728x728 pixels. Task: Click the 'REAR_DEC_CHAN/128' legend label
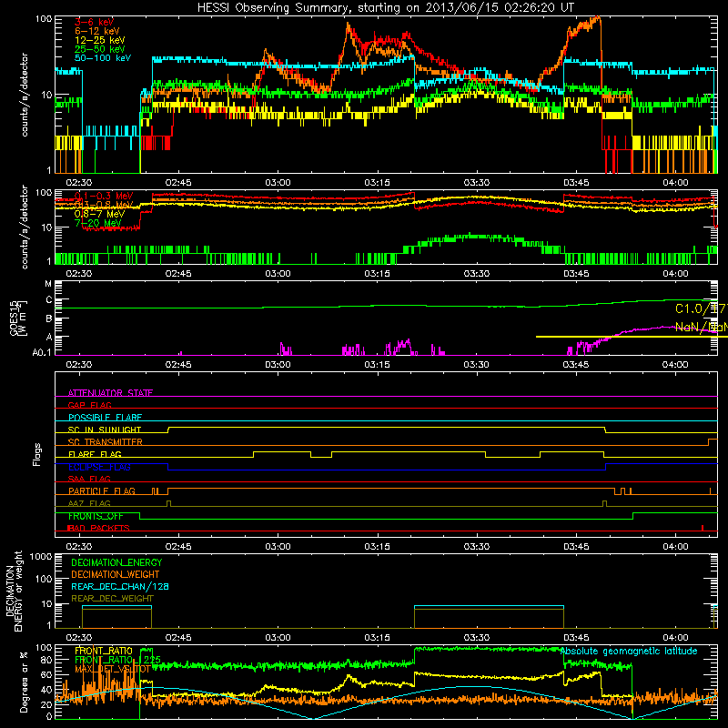click(x=120, y=587)
